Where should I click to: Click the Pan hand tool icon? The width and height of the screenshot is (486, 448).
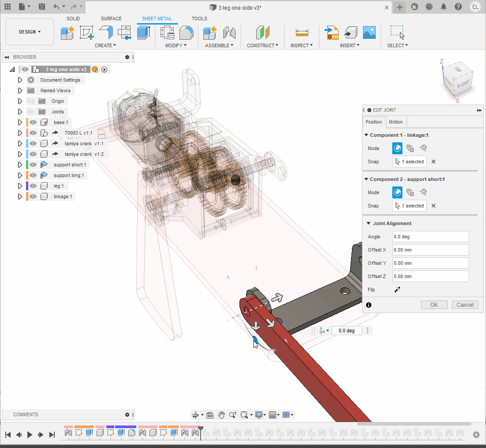221,415
